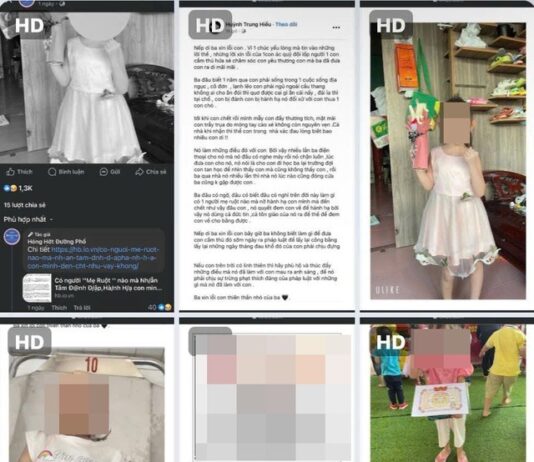This screenshot has width=534, height=462.
Task: Open the Huỳnh Trung Hiếu text post thumbnail
Action: point(267,158)
